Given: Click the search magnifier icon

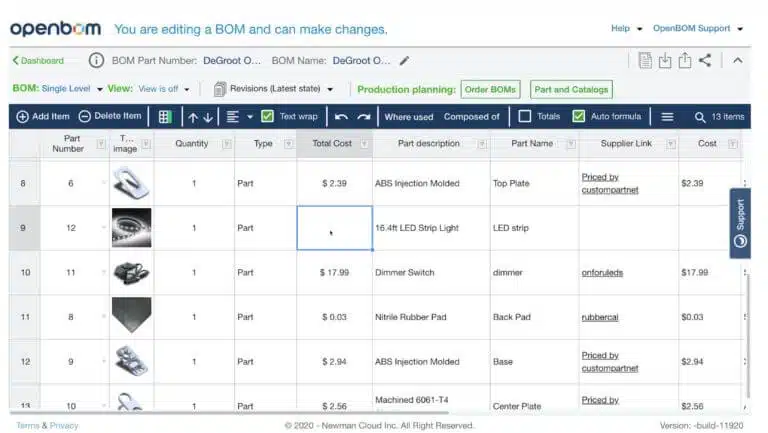Looking at the screenshot, I should [x=700, y=117].
